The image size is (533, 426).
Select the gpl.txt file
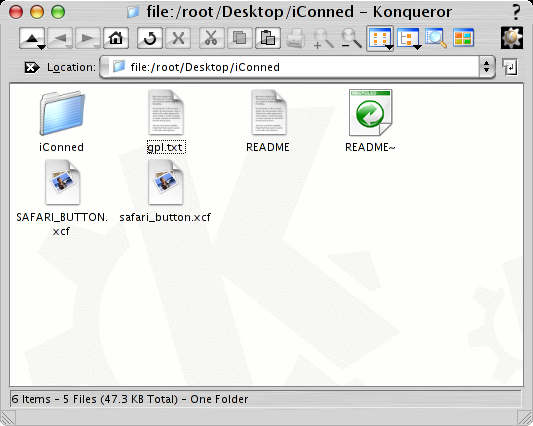click(x=166, y=121)
